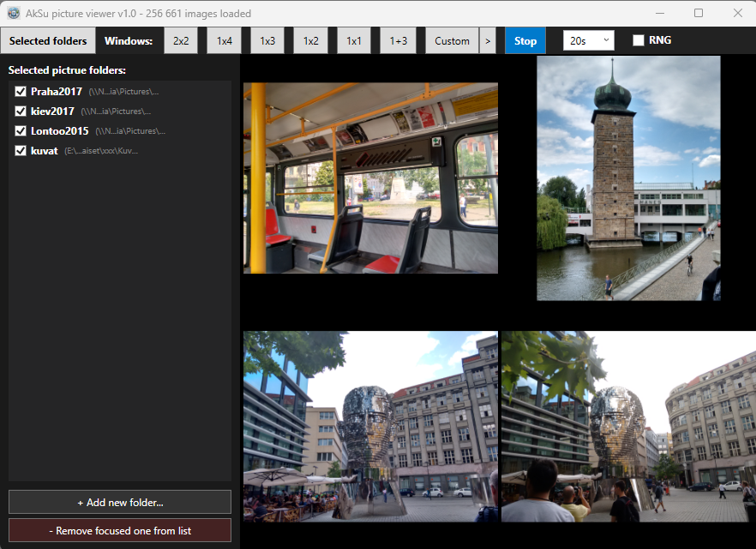This screenshot has height=549, width=756.
Task: Select the kiev2017 folder name
Action: (52, 112)
